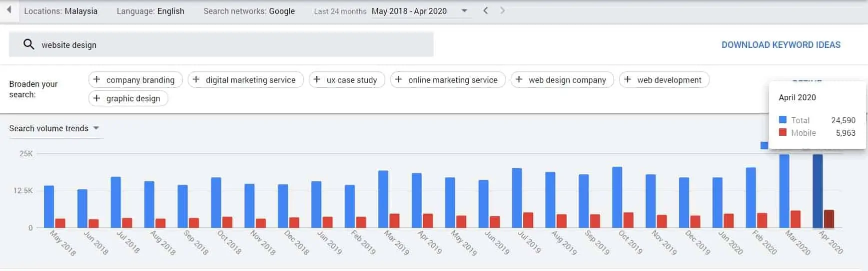Add 'graphic design' plus icon
Image resolution: width=868 pixels, height=271 pixels.
coord(97,98)
